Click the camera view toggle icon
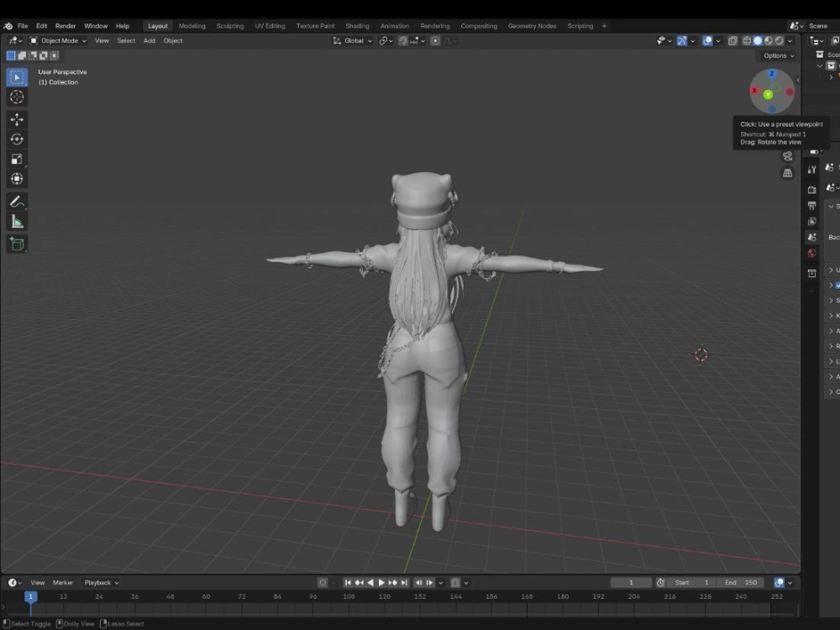Image resolution: width=840 pixels, height=630 pixels. coord(788,156)
